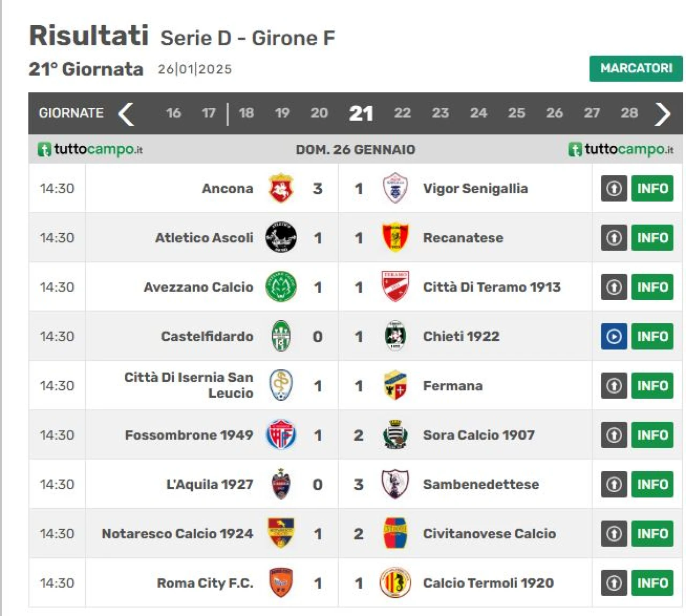Click the Calcio Termoli 1920 crest
686x616 pixels.
[x=395, y=583]
